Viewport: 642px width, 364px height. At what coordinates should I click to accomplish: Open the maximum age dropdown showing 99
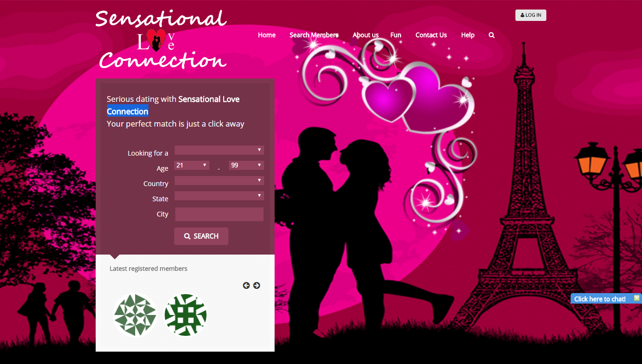point(247,166)
